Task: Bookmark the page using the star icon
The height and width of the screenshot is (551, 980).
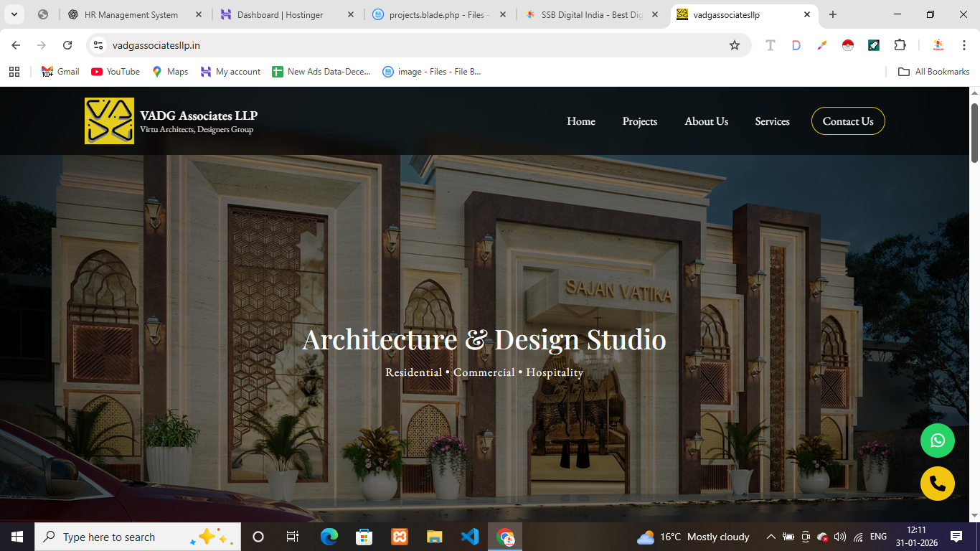Action: click(734, 44)
